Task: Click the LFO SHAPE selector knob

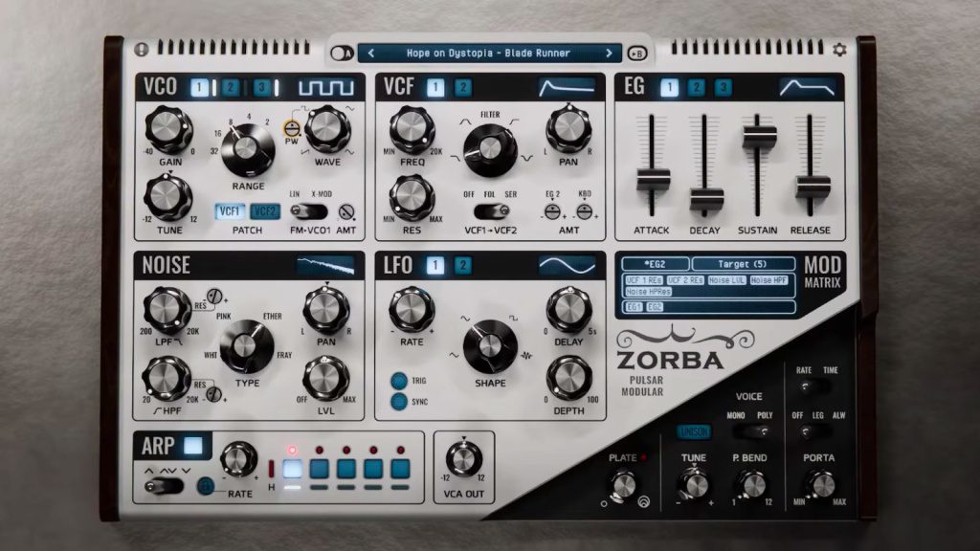Action: (x=490, y=346)
